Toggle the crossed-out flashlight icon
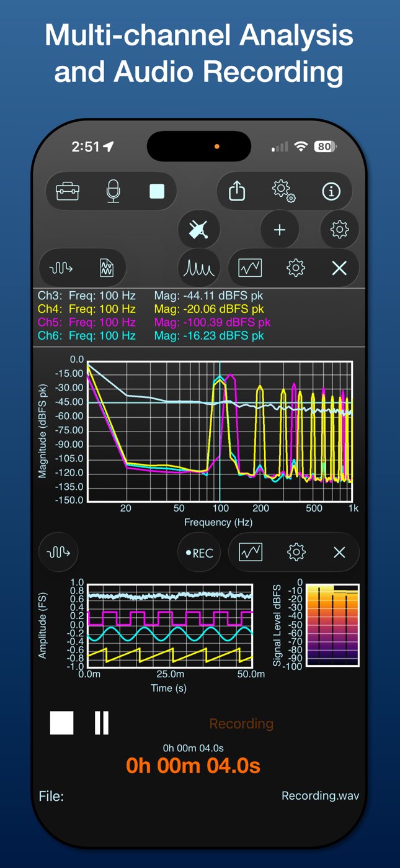This screenshot has height=868, width=400. pos(198,230)
